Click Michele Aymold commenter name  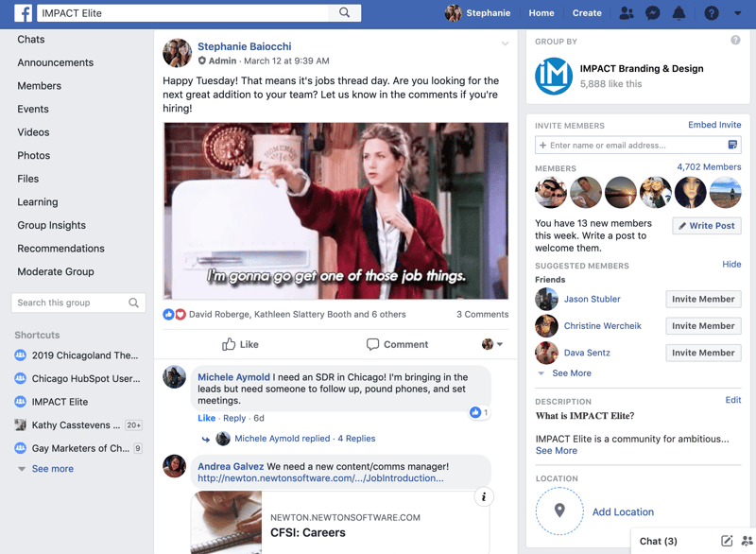pyautogui.click(x=233, y=377)
